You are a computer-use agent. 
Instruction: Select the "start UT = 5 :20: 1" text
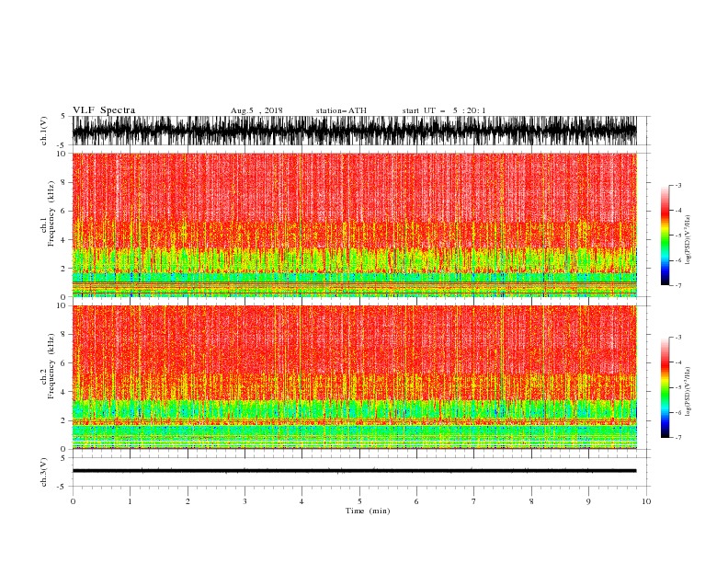(x=444, y=110)
